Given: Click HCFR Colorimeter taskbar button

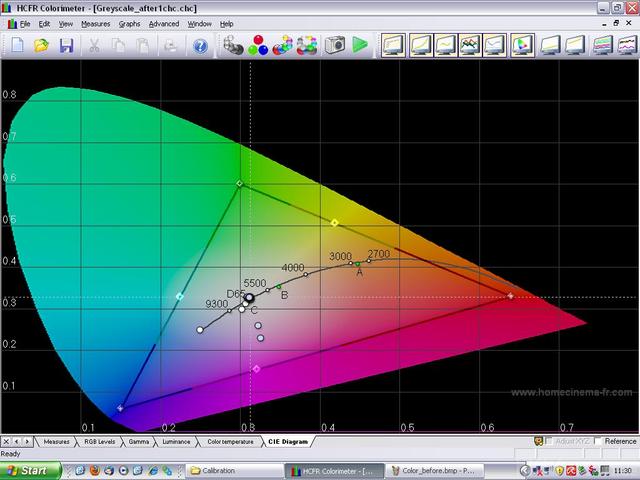Looking at the screenshot, I should click(x=334, y=471).
